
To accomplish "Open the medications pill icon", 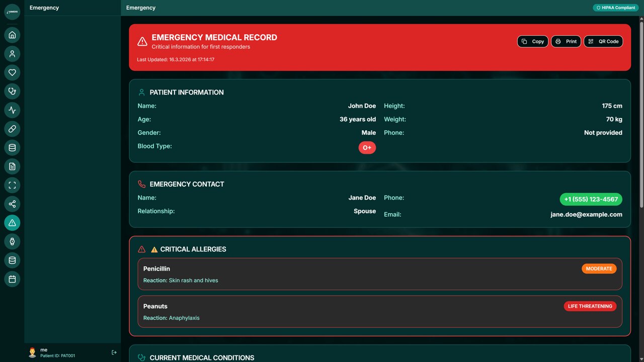I will (12, 129).
